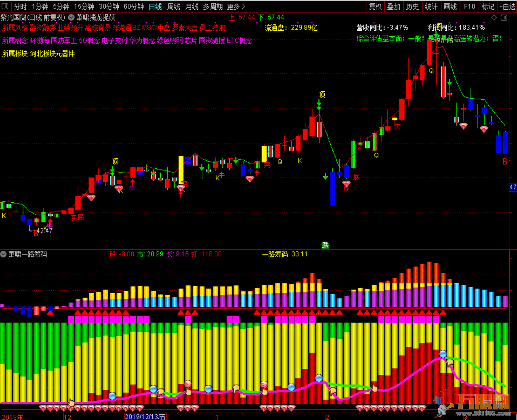The height and width of the screenshot is (420, 517).
Task: Open 统计 statistics button
Action: tap(431, 6)
